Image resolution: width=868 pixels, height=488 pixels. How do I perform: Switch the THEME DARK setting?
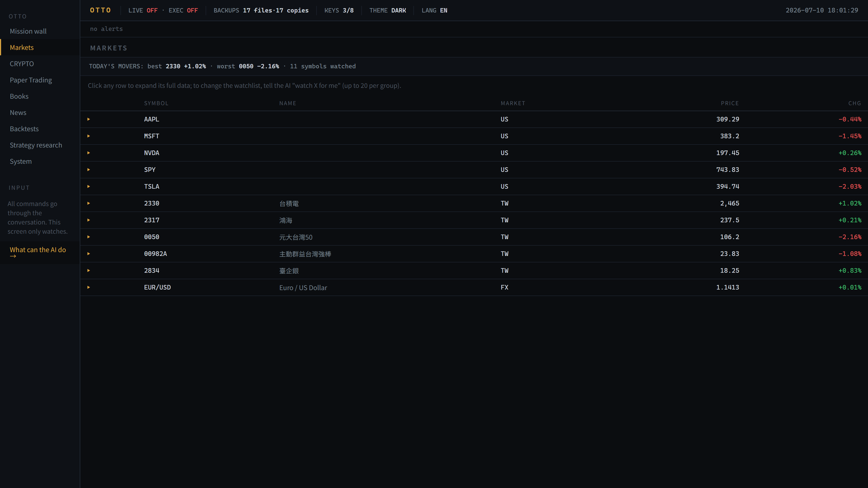(388, 11)
